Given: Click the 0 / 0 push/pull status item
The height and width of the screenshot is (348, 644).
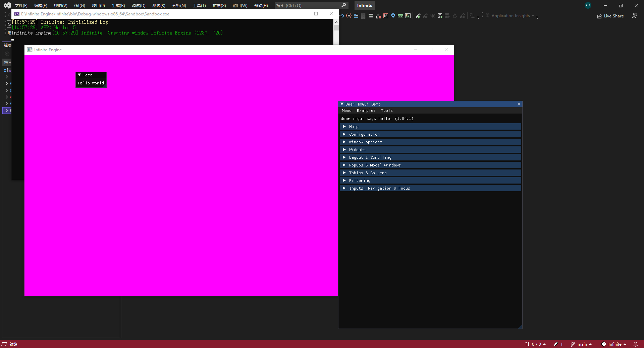Looking at the screenshot, I should click(x=535, y=344).
